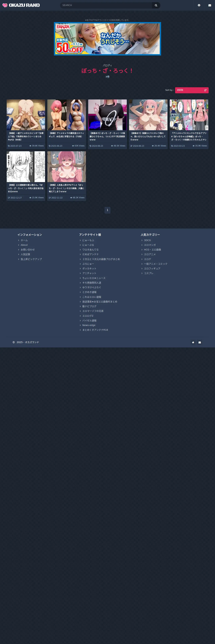
Task: Click the FANZA 50% OFF banner
Action: 107,39
